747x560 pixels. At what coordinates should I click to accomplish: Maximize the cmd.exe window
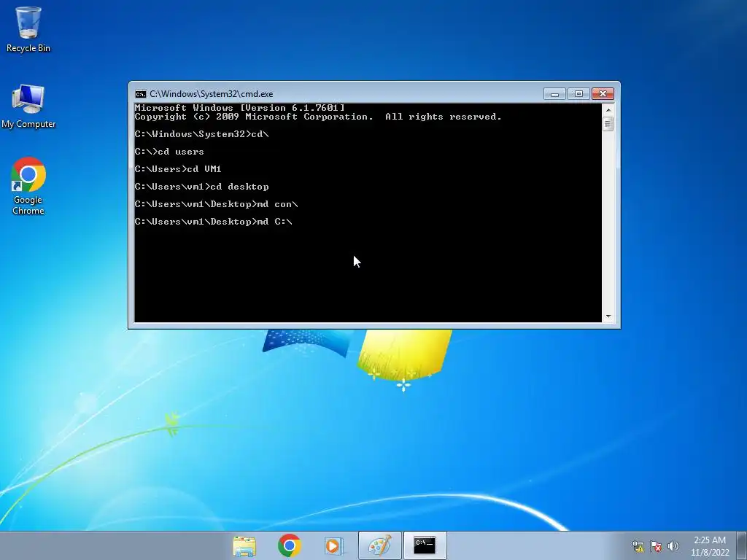click(x=578, y=94)
